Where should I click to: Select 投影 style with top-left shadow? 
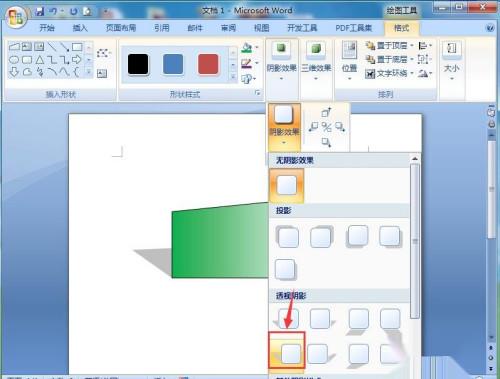click(287, 237)
